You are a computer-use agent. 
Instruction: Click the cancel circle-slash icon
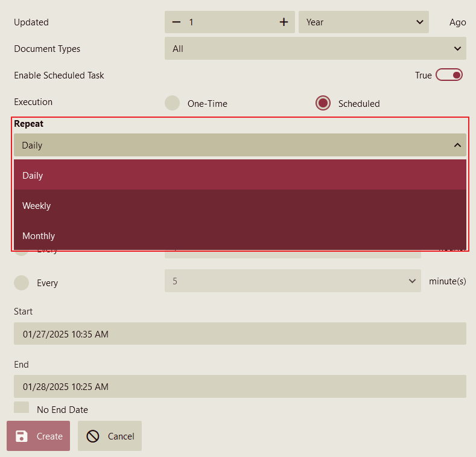(x=93, y=436)
